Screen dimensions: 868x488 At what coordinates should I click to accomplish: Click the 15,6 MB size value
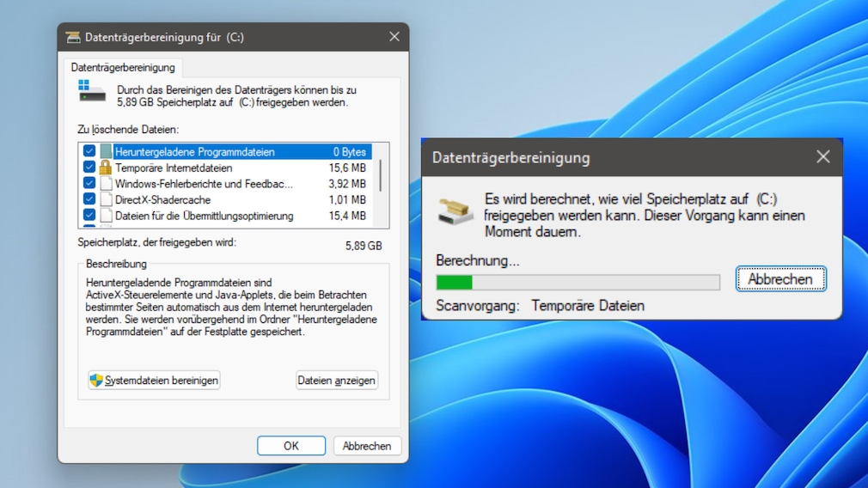click(x=347, y=168)
